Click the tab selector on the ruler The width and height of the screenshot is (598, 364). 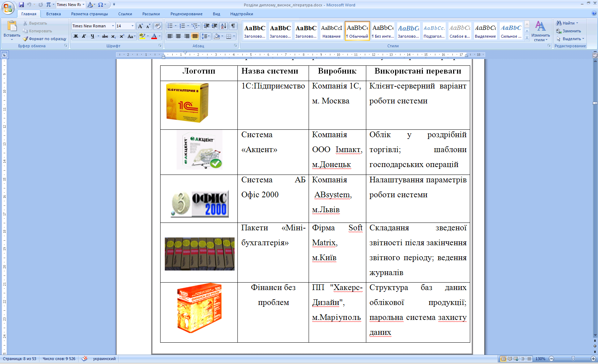click(4, 55)
